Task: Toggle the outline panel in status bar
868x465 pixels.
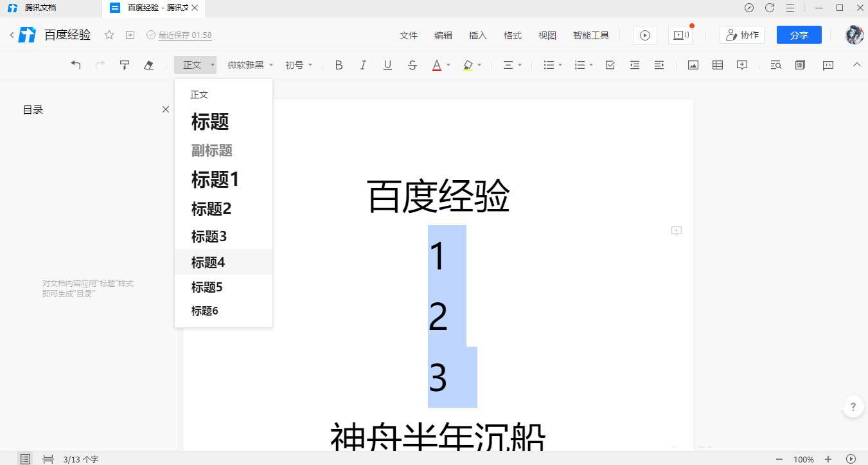Action: [25, 459]
